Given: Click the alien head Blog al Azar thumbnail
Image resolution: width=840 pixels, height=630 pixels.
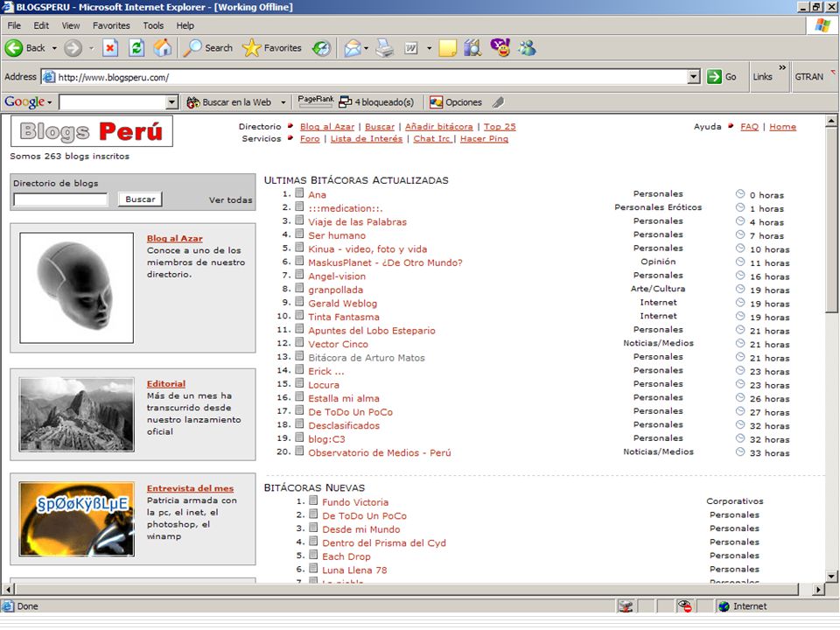Looking at the screenshot, I should [x=77, y=288].
